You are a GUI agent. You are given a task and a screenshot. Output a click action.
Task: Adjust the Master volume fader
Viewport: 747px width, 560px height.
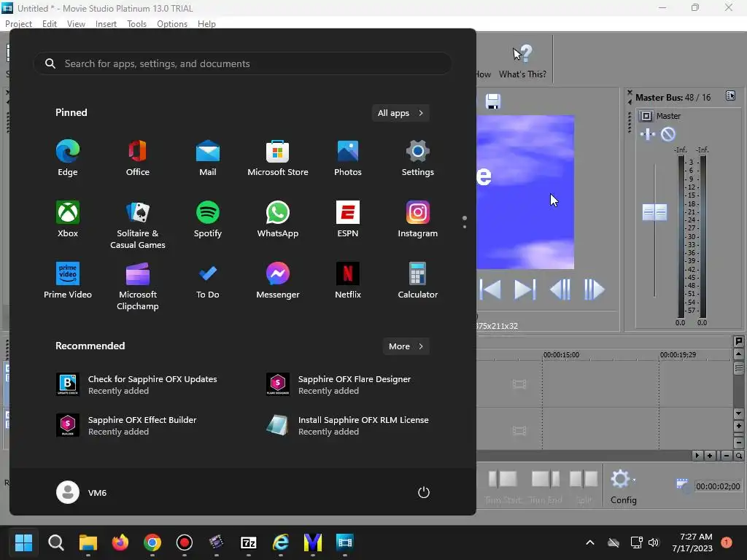654,212
